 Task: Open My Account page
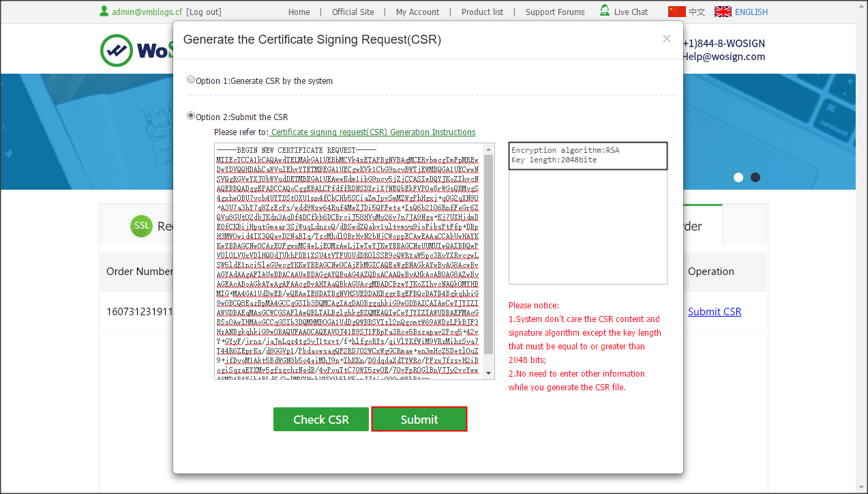(x=417, y=12)
